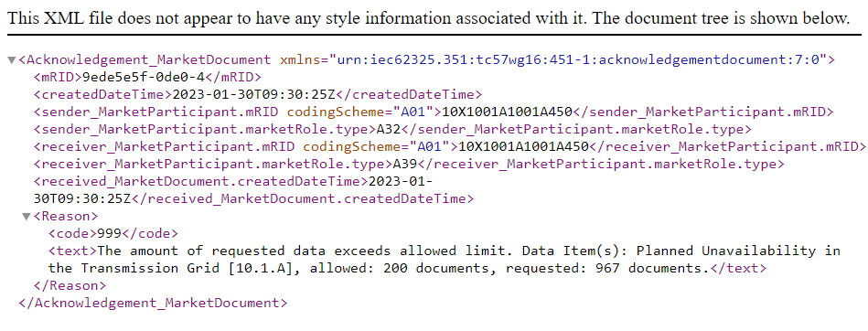Click receiver_MarketParticipant.mRID opening tag
Viewport: 868px width, 331px height.
(245, 146)
